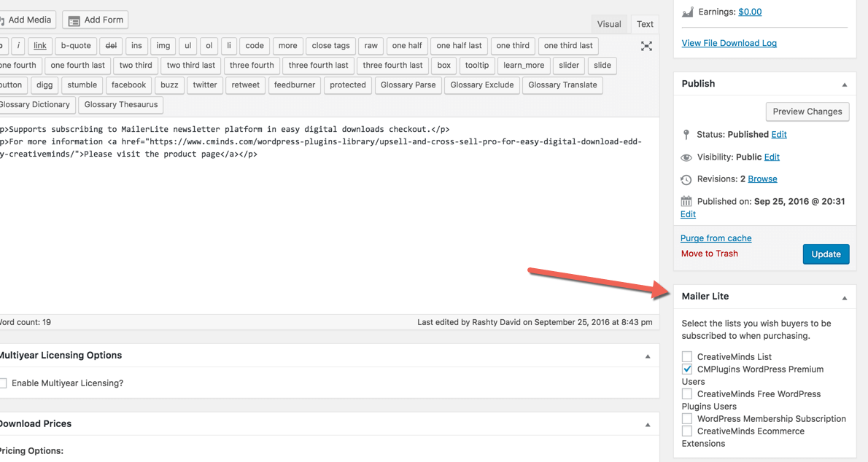This screenshot has width=868, height=462.
Task: Switch to the Visual editor tab
Action: pyautogui.click(x=608, y=24)
